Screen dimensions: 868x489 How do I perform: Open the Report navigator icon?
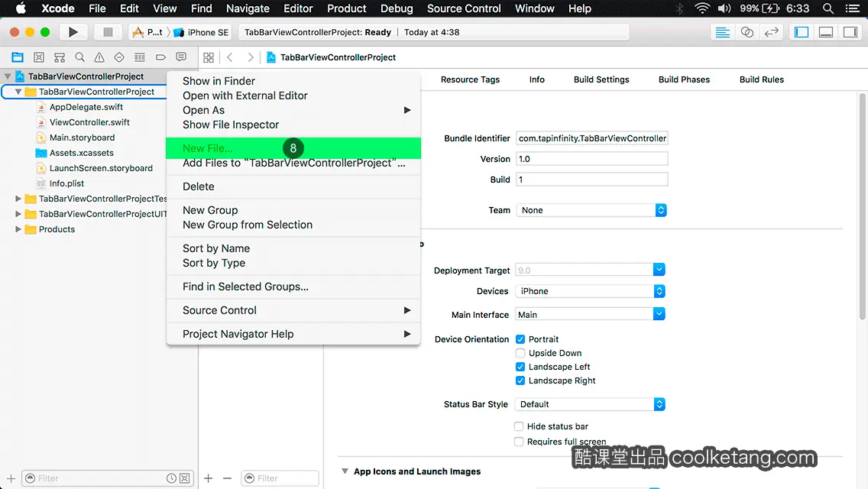coord(181,57)
